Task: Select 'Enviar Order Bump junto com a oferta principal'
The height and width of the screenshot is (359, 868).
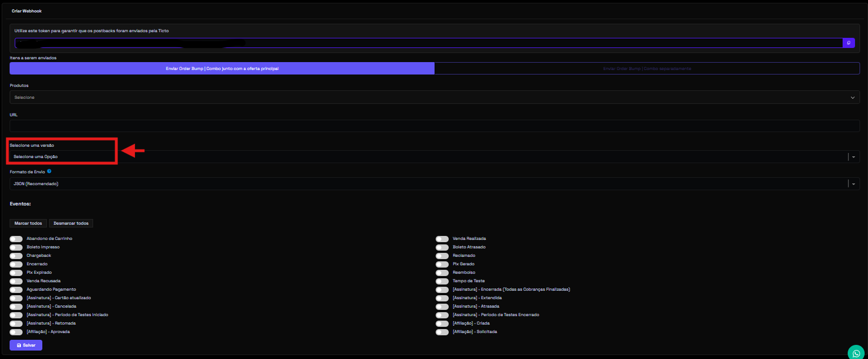Action: tap(222, 68)
